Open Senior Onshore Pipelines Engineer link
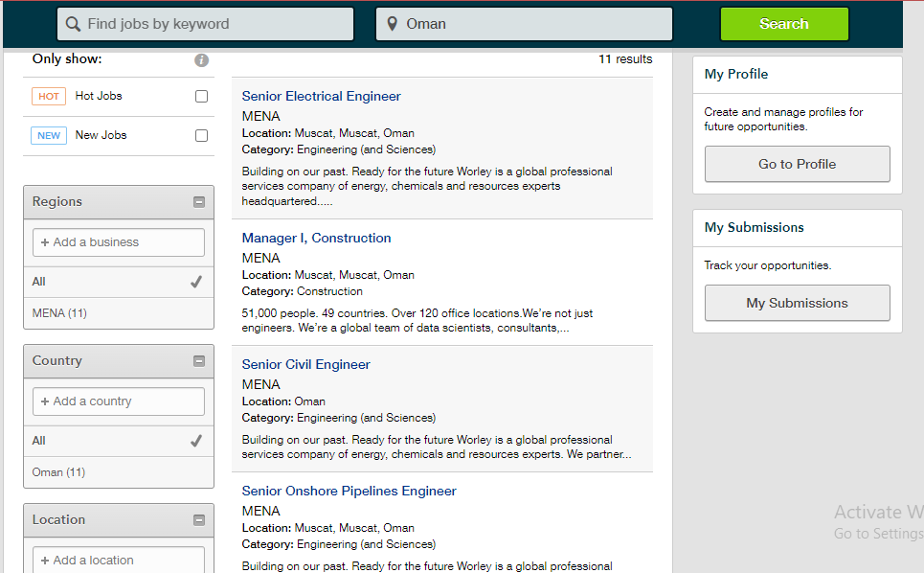This screenshot has width=924, height=573. point(349,491)
